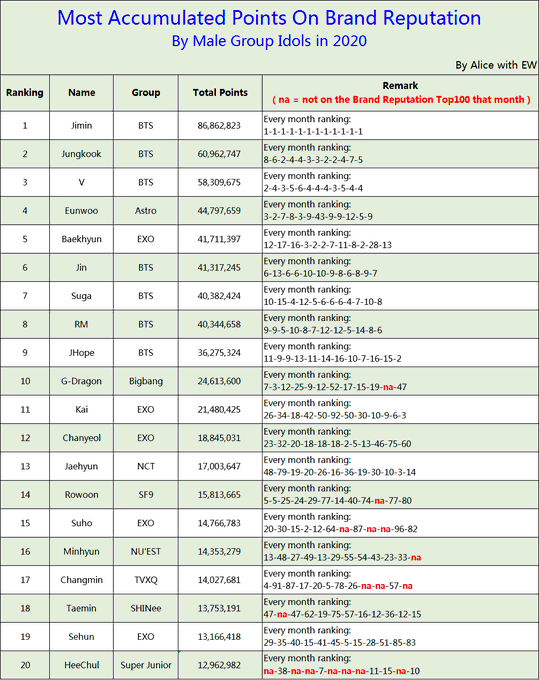Select the Group column header
The width and height of the screenshot is (539, 680).
click(x=146, y=92)
